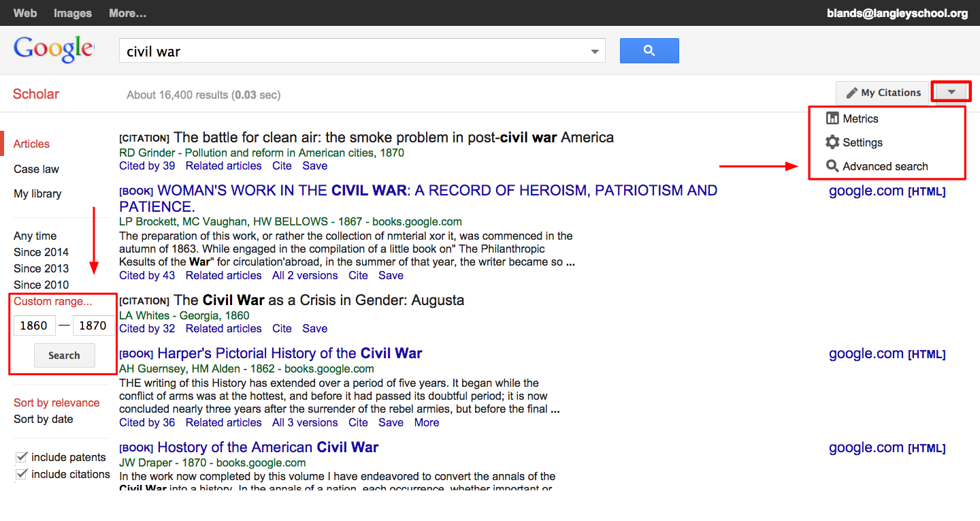This screenshot has width=980, height=521.
Task: Choose Sort by date
Action: pyautogui.click(x=43, y=419)
